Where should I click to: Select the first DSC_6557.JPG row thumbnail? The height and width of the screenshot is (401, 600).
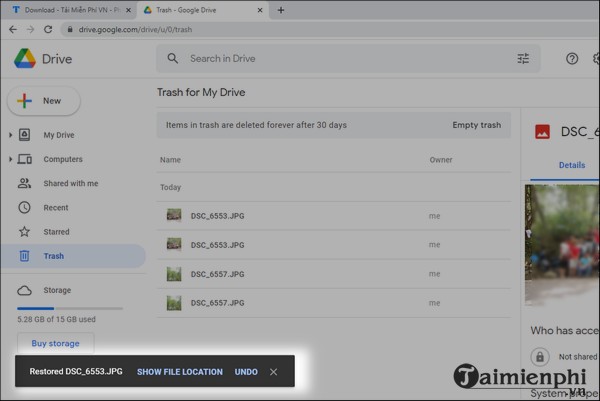[x=174, y=274]
